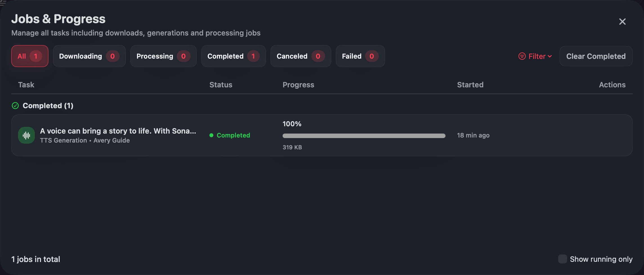Click the '18 min ago' started time
This screenshot has height=275, width=644.
473,135
